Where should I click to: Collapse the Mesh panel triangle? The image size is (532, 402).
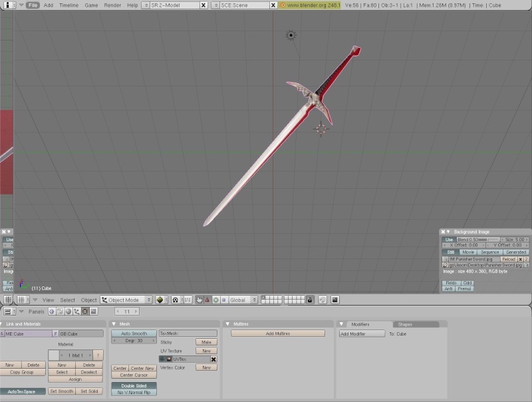pyautogui.click(x=114, y=324)
